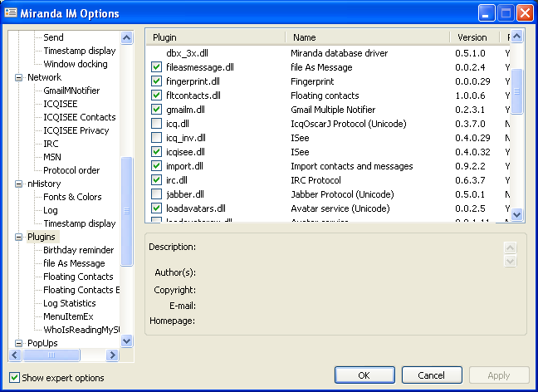
Task: Select Protocol order under Network
Action: 71,170
